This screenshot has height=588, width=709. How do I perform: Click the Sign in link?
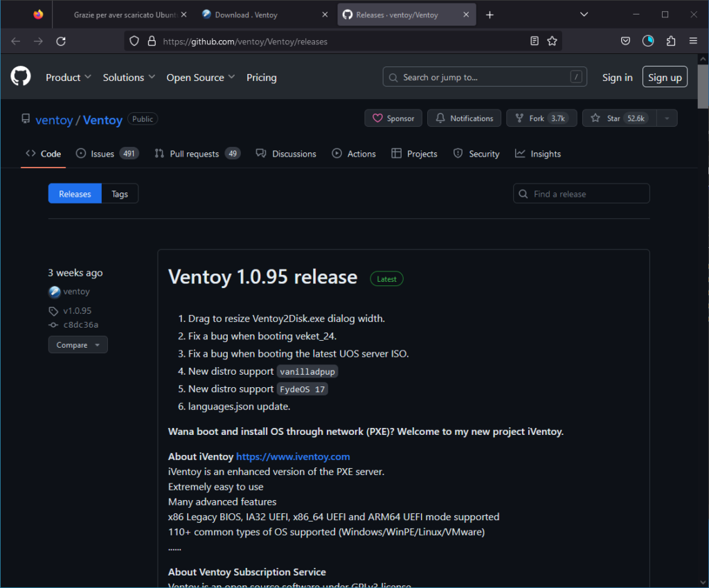[x=617, y=78]
